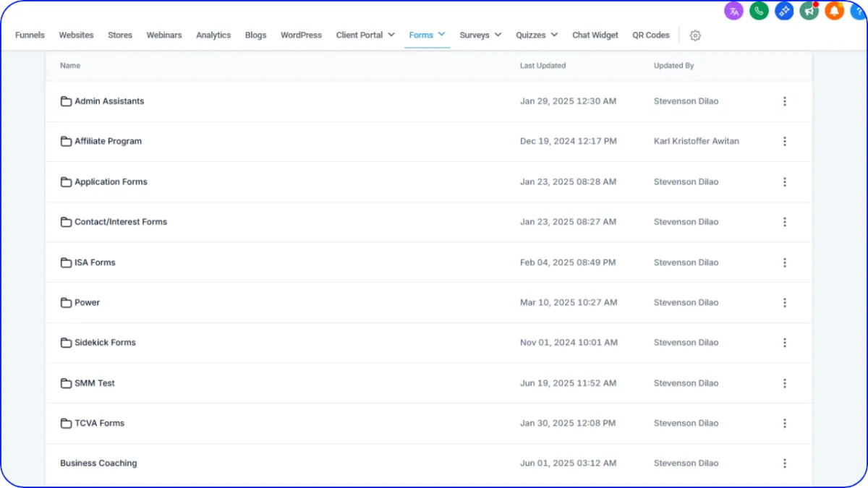The height and width of the screenshot is (488, 868).
Task: Open the Business Coaching form
Action: pyautogui.click(x=98, y=463)
